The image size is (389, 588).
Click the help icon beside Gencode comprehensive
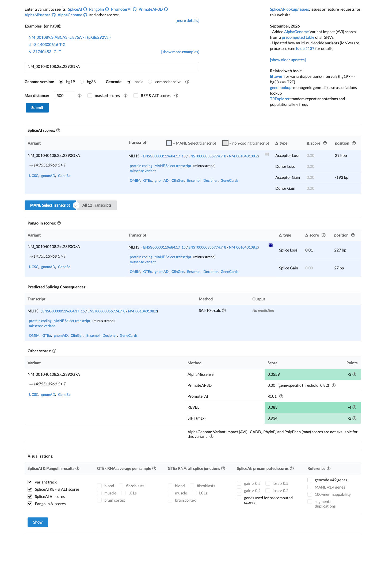point(187,82)
